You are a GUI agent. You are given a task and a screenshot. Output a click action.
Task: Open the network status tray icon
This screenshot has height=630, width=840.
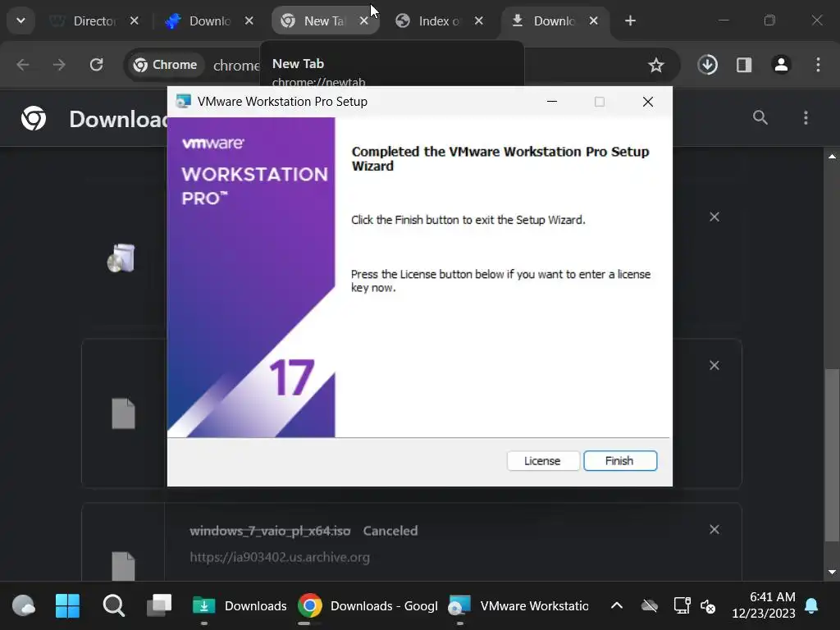tap(682, 606)
